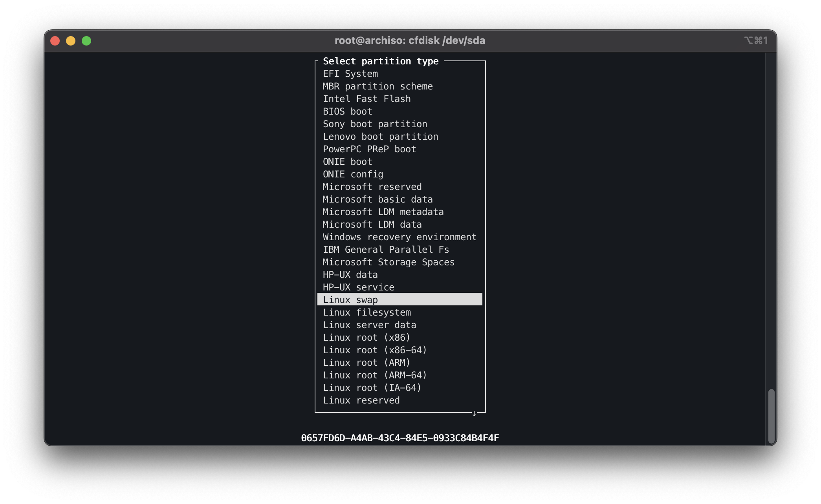This screenshot has width=821, height=504.
Task: Click the highlighted Linux swap row
Action: click(400, 299)
